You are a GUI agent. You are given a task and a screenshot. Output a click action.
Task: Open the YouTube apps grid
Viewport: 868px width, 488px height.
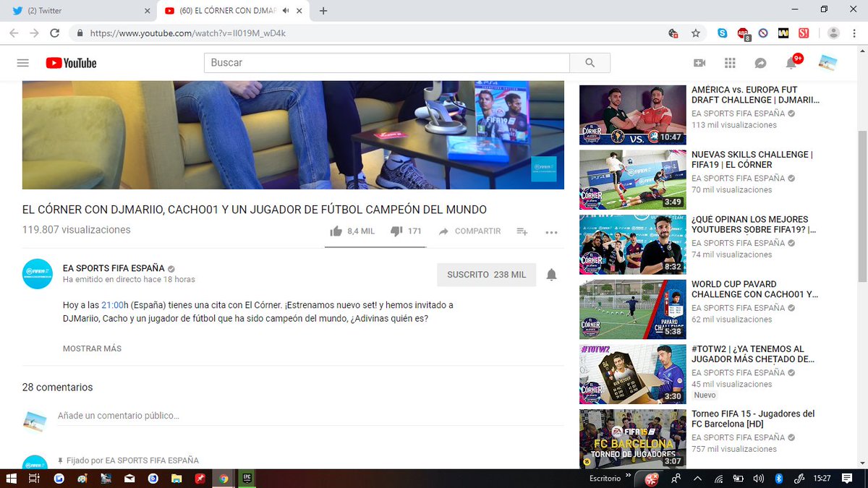tap(730, 63)
